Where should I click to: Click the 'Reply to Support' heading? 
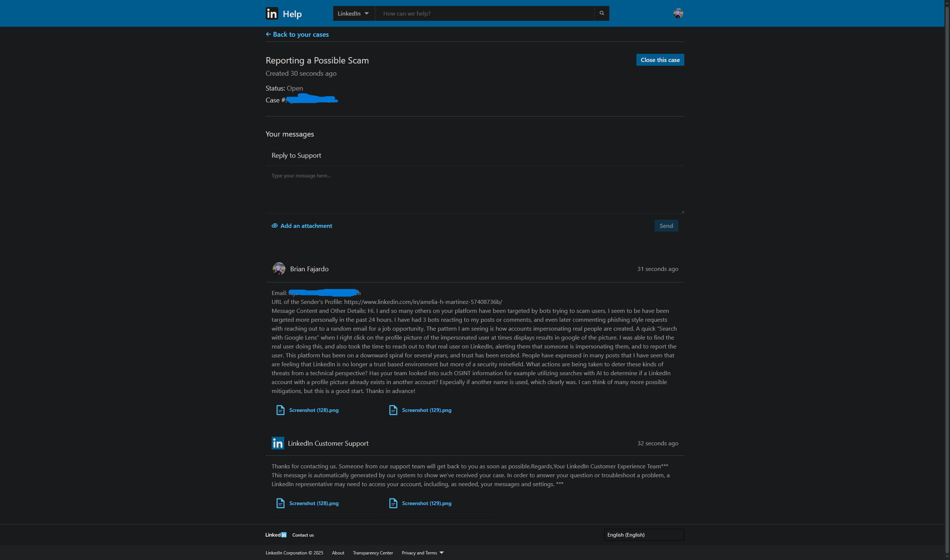pyautogui.click(x=296, y=155)
